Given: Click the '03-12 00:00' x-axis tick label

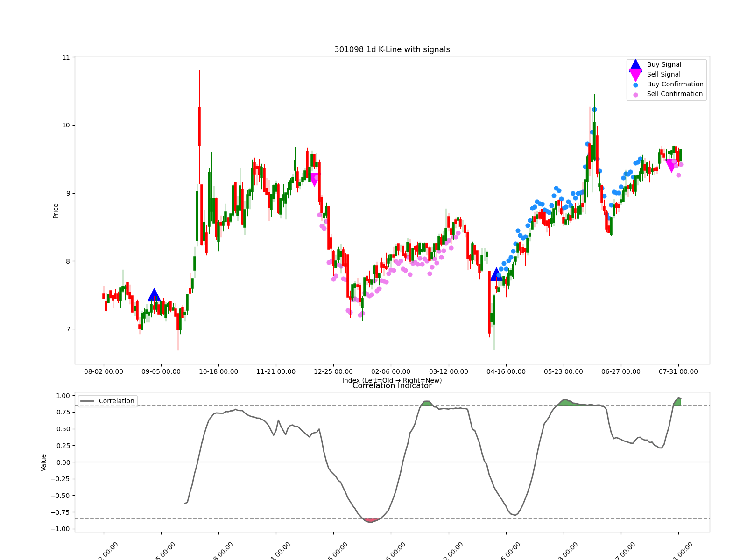Looking at the screenshot, I should click(x=449, y=372).
